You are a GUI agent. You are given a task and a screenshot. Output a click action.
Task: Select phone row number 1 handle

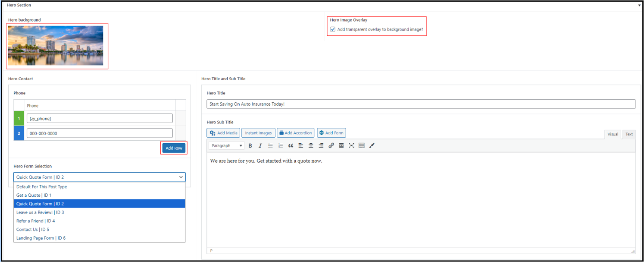pyautogui.click(x=19, y=118)
